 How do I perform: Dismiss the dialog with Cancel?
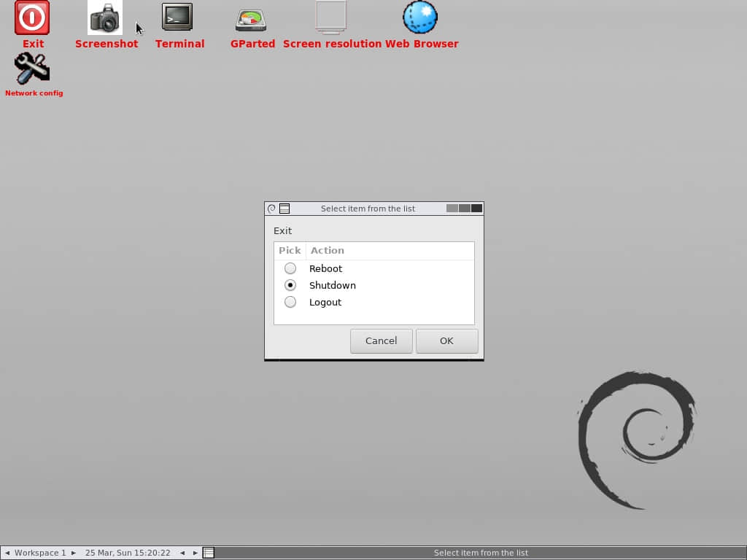(x=381, y=341)
